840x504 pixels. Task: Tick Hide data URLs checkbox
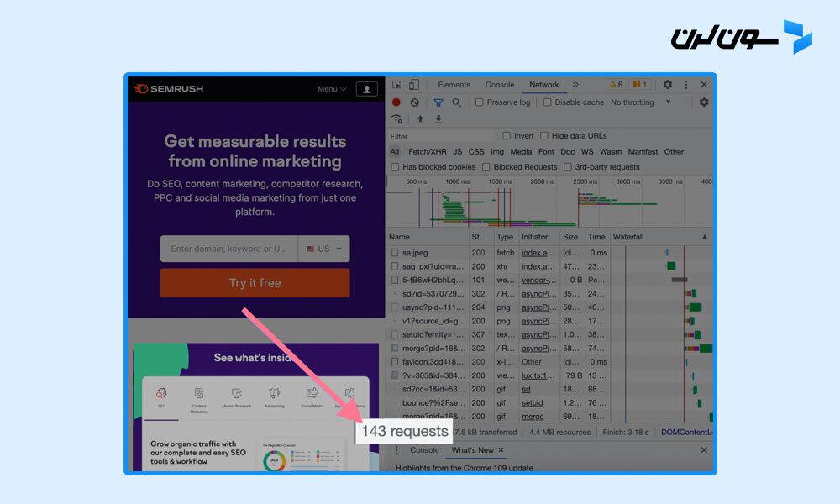(x=544, y=135)
